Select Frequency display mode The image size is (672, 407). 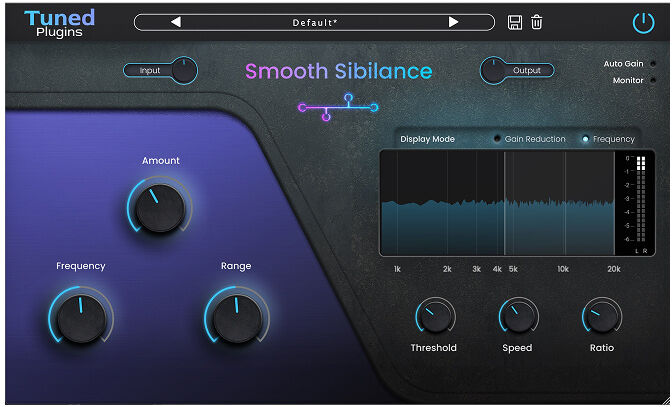coord(585,139)
